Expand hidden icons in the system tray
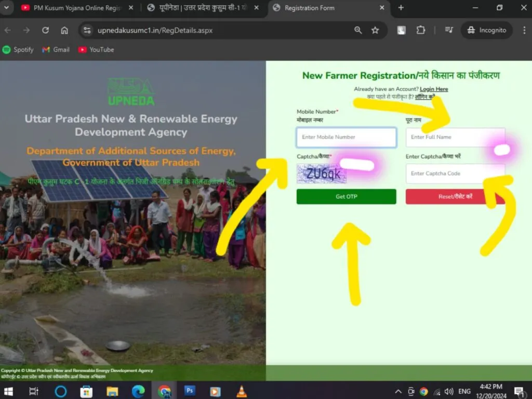The image size is (532, 399). tap(398, 391)
